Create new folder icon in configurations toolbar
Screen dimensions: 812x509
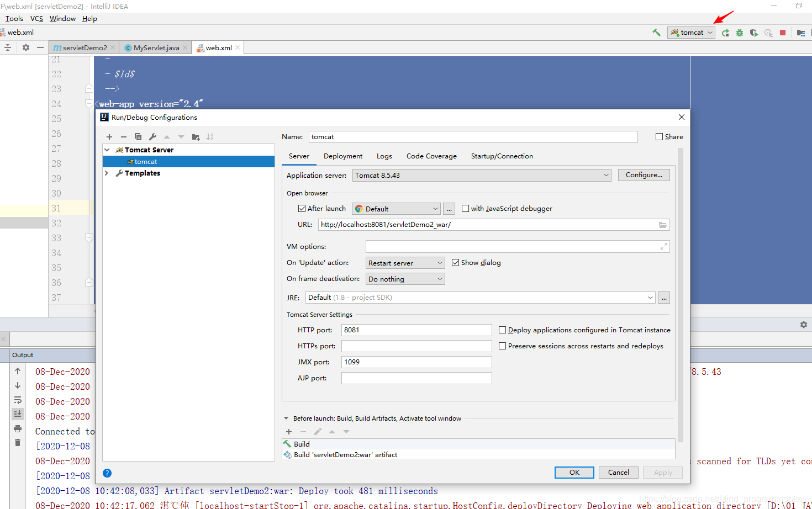[x=196, y=137]
